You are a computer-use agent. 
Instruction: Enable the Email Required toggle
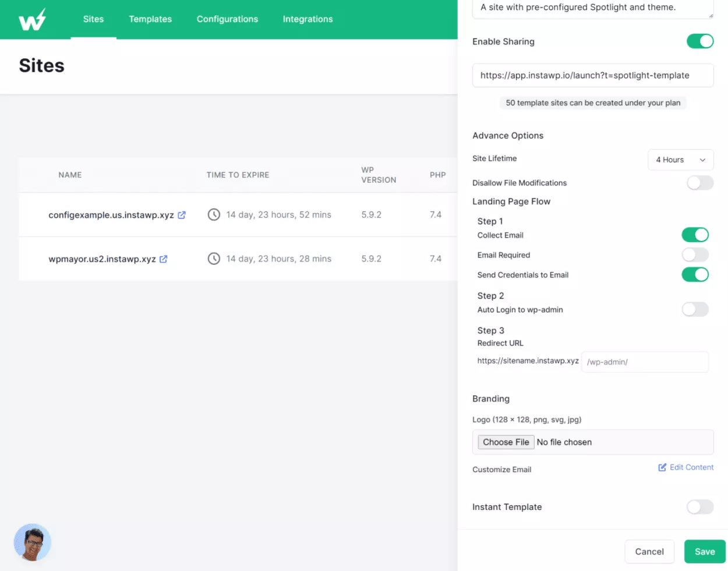pyautogui.click(x=695, y=254)
